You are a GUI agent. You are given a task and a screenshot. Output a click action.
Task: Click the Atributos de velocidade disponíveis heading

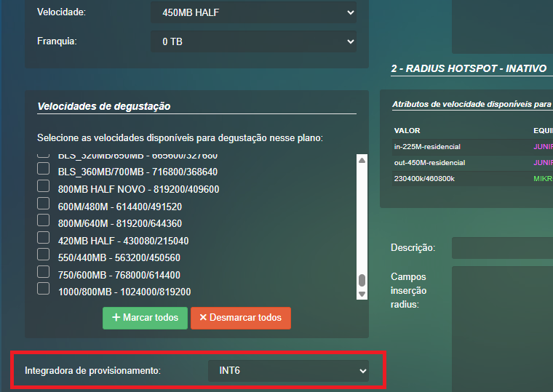coord(472,104)
